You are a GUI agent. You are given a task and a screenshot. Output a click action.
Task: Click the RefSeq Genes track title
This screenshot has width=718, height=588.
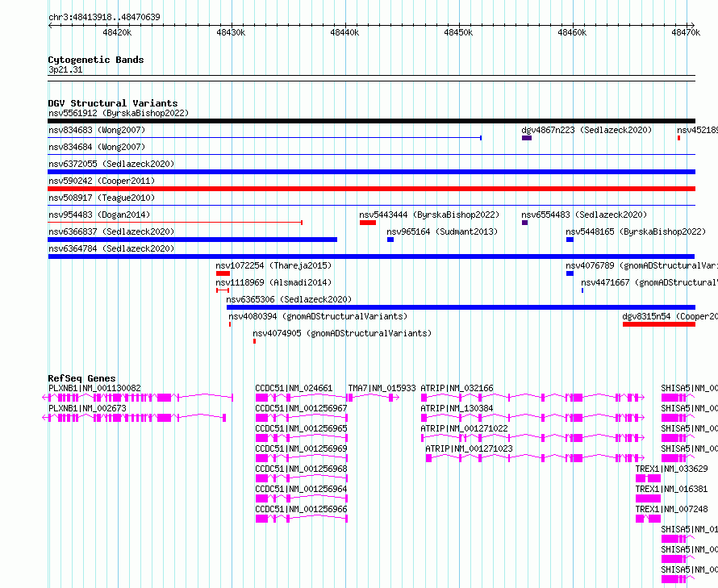(x=81, y=378)
